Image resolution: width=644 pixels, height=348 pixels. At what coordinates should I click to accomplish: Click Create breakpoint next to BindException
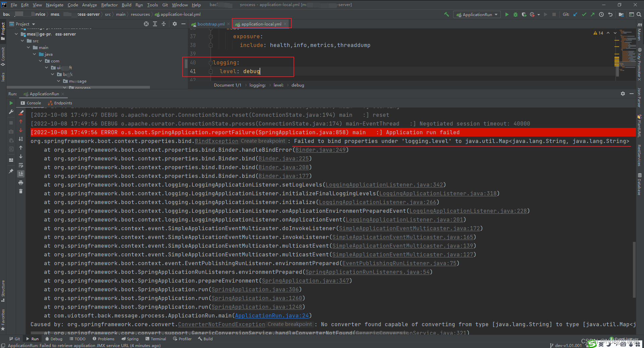263,141
